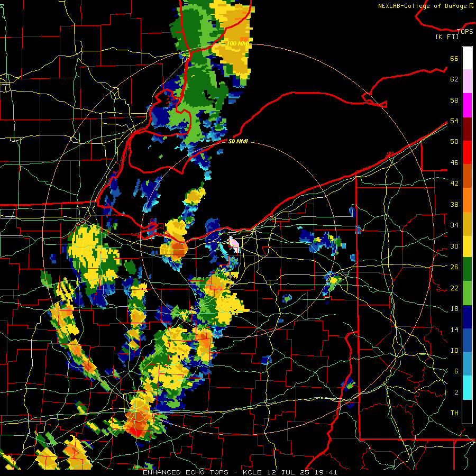This screenshot has width=476, height=476.
Task: Click the "62" legend value
Action: tap(454, 79)
